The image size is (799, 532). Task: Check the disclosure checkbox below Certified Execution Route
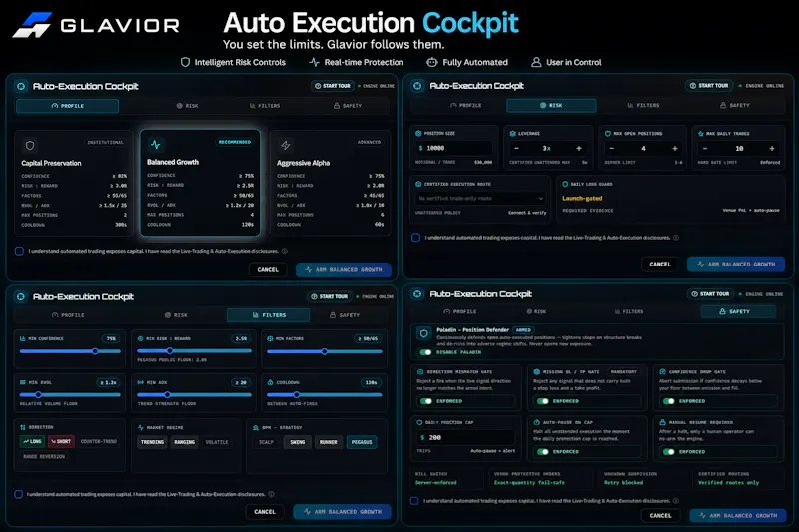(415, 238)
